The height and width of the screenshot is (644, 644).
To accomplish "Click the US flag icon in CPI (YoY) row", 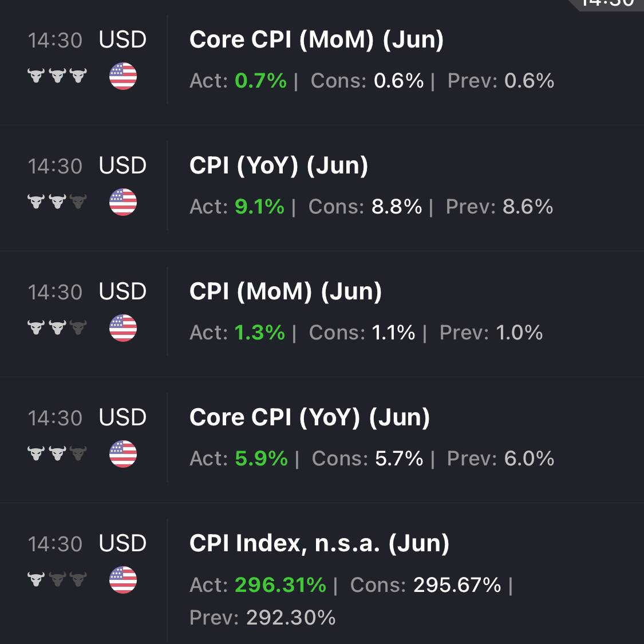I will [x=123, y=202].
